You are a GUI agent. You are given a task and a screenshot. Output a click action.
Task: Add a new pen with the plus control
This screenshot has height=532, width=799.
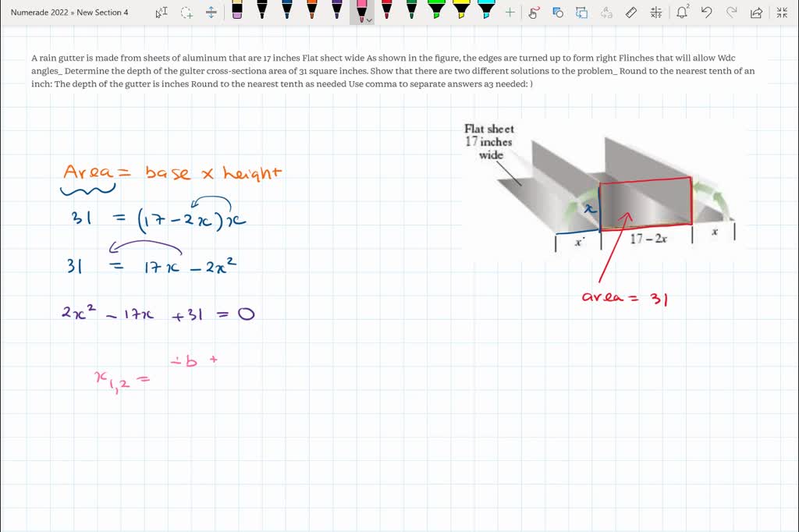coord(512,13)
